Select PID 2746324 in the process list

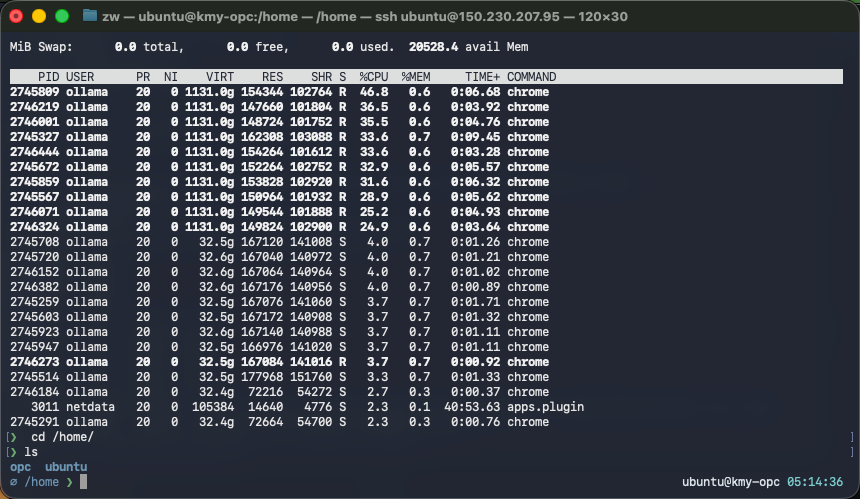[34, 227]
